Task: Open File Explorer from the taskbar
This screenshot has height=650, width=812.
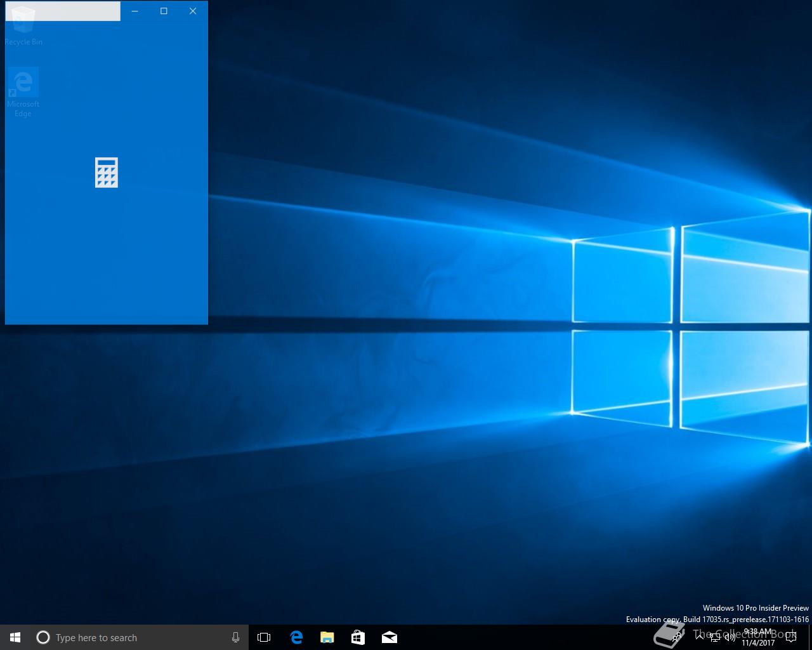Action: tap(327, 637)
